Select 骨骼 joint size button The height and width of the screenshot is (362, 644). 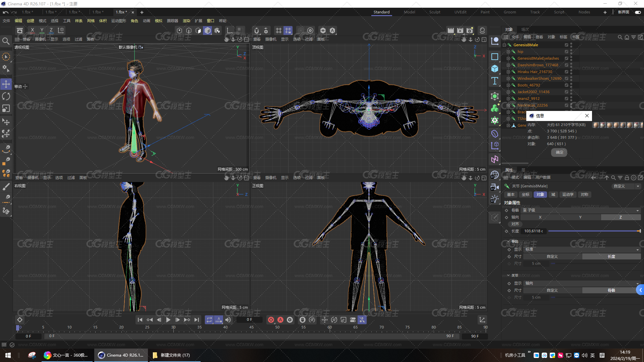[x=611, y=290]
